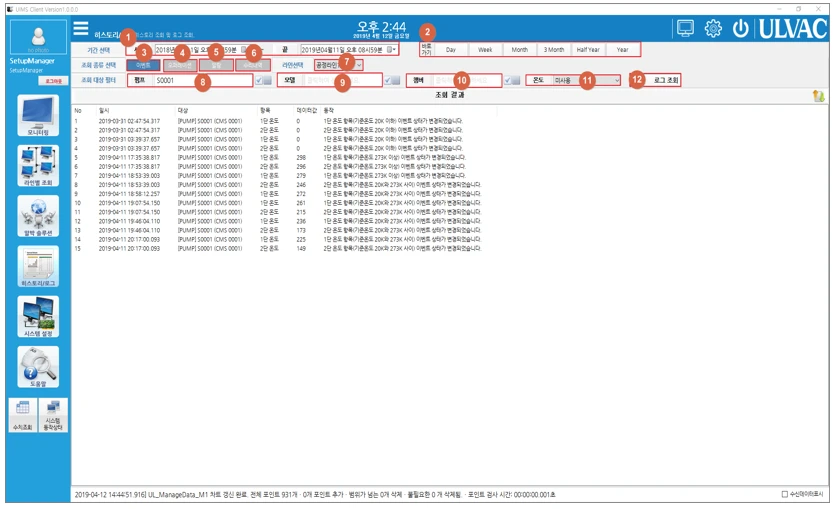
Task: Click the SetupManager username text
Action: pos(32,61)
